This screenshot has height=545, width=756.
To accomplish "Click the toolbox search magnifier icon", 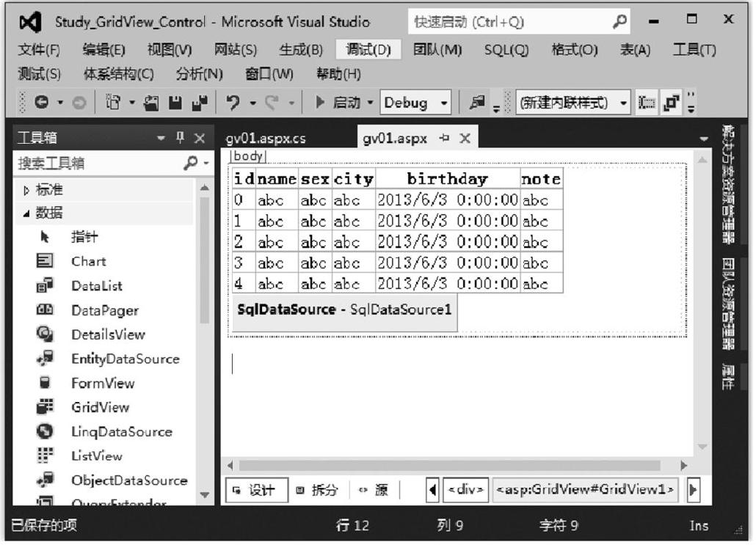I will tap(190, 164).
